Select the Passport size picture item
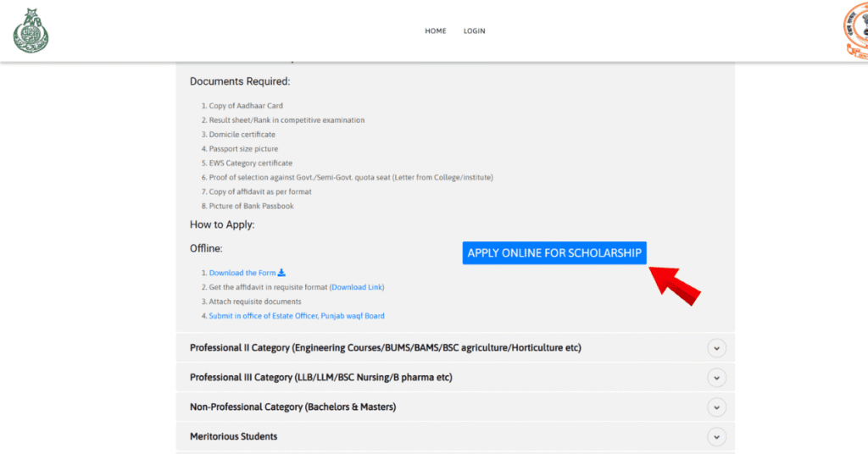 click(x=243, y=149)
